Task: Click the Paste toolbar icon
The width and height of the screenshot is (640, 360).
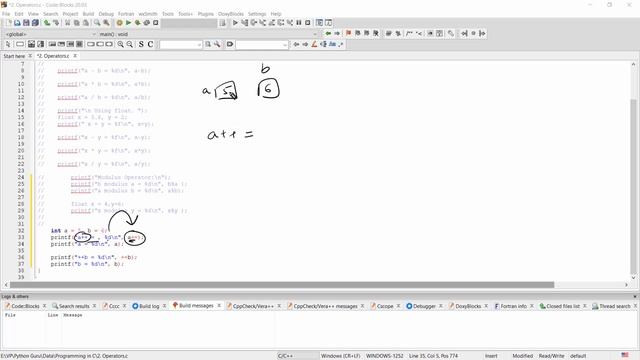Action: click(86, 23)
